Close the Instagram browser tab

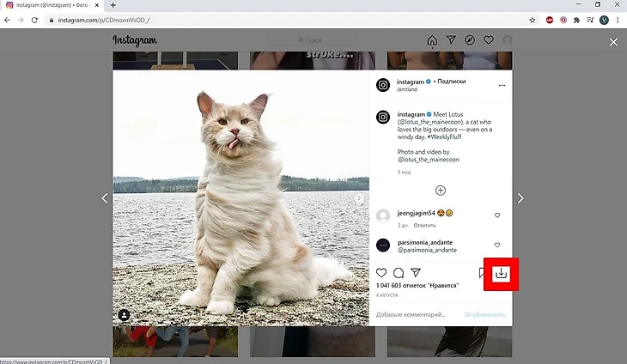tap(97, 5)
